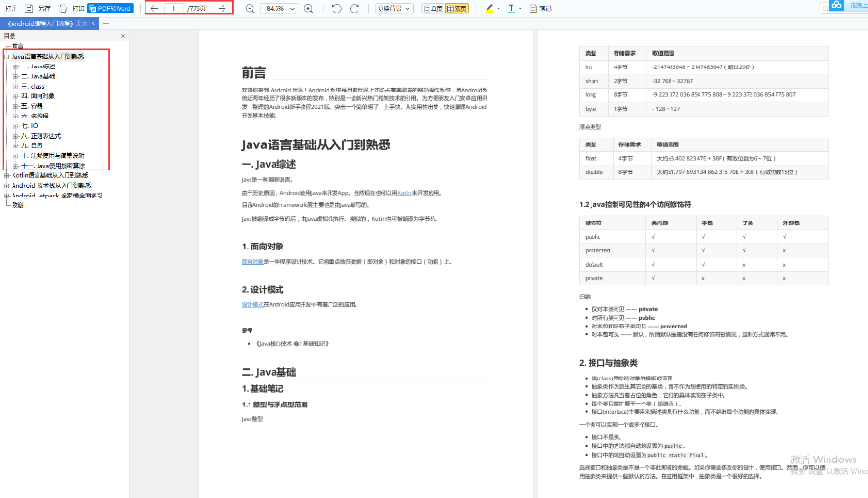
Task: Rotate the document counterclockwise
Action: (336, 8)
